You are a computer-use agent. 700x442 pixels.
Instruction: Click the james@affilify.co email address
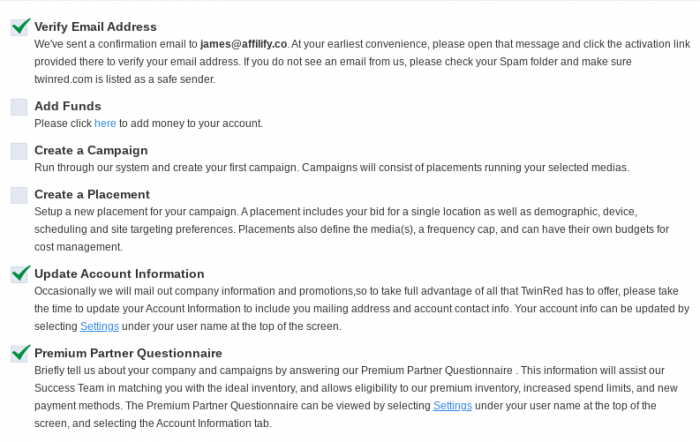[244, 44]
